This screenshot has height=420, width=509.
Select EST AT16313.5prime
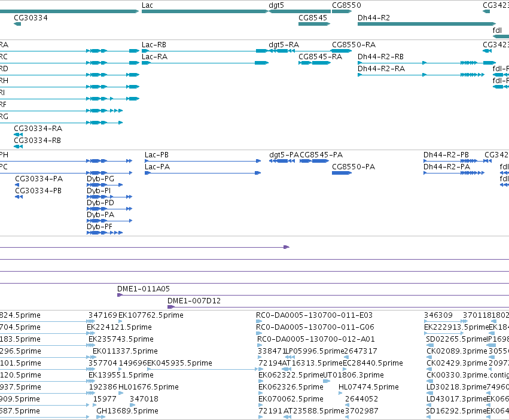[312, 363]
